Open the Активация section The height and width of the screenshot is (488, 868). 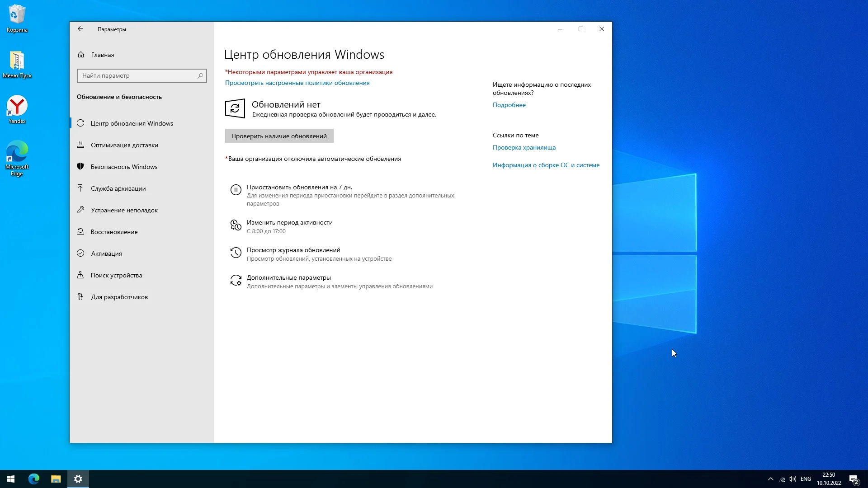click(x=106, y=253)
